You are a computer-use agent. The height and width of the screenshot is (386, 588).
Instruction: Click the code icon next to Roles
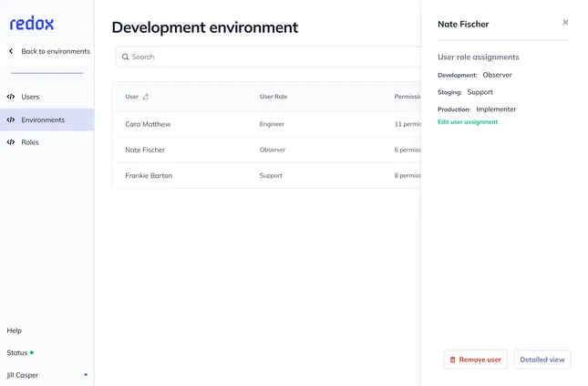pos(11,142)
